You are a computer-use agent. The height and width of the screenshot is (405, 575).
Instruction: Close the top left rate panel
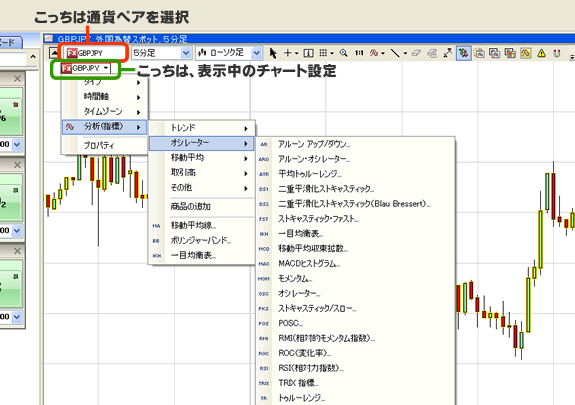(17, 79)
